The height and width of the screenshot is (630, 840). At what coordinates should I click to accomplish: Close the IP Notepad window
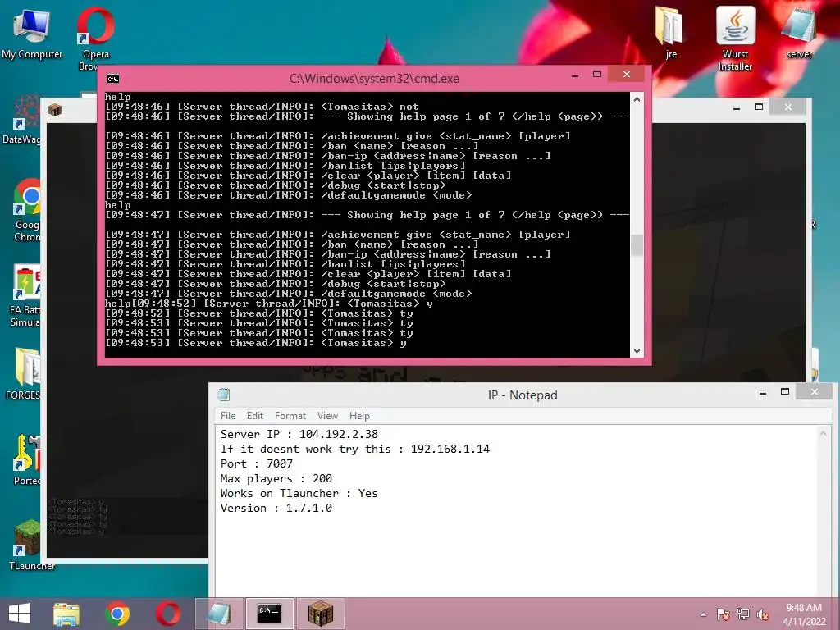tap(815, 392)
